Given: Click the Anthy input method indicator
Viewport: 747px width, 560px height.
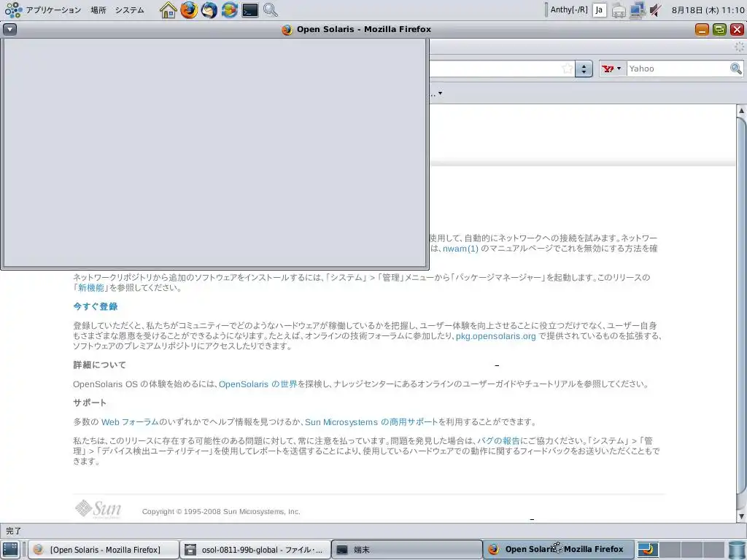Looking at the screenshot, I should point(569,9).
